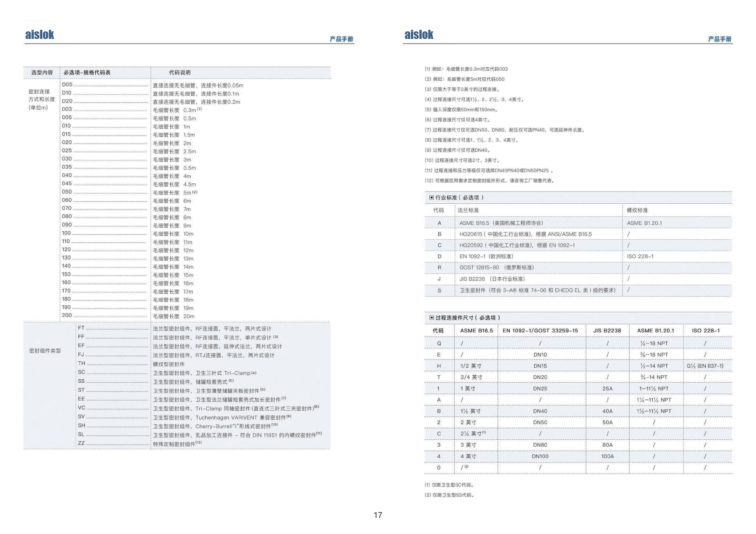Screen dimensions: 756x534
Task: Click the 3/4 英寸 size cell
Action: pyautogui.click(x=471, y=377)
